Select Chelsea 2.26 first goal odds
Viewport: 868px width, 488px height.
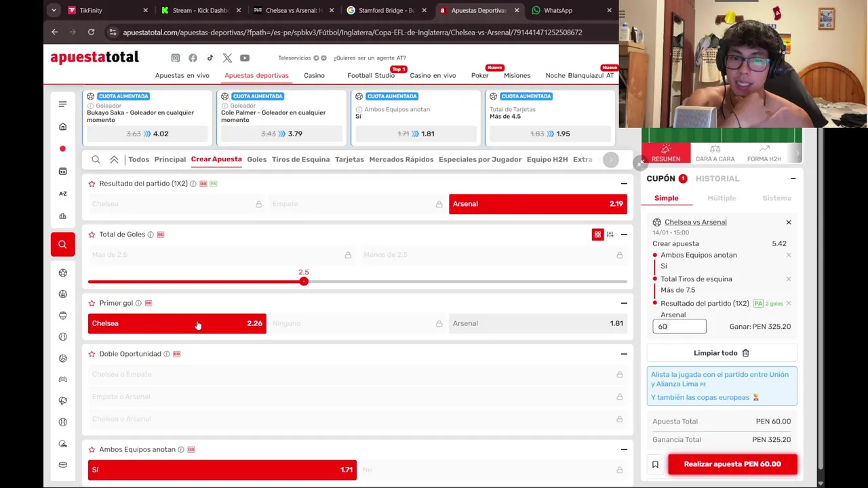(177, 323)
